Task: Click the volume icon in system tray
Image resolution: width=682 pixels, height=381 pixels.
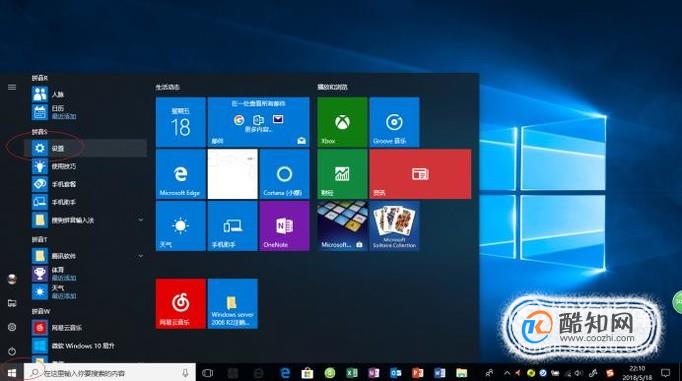Action: (578, 373)
